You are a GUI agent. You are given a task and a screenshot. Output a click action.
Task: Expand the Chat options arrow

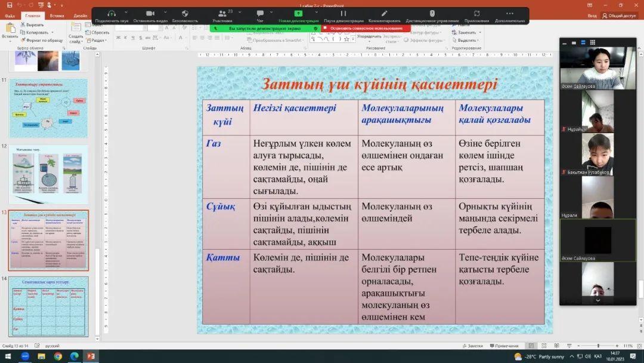tap(271, 13)
